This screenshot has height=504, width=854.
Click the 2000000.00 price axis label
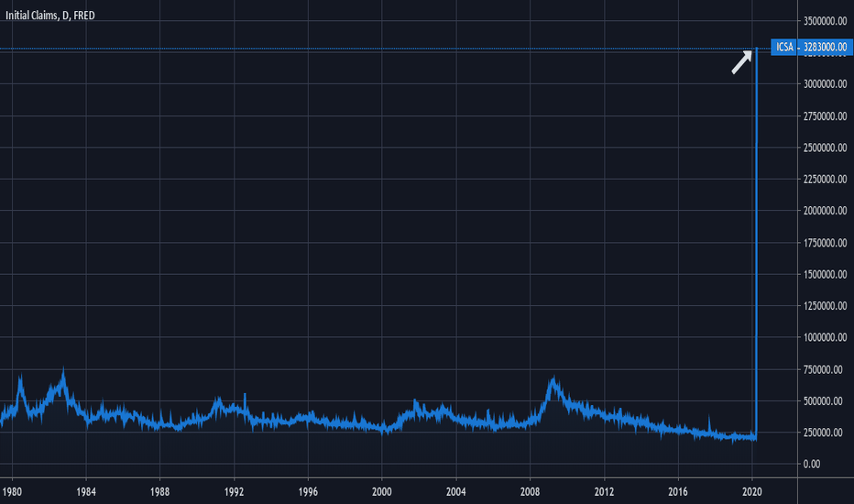pyautogui.click(x=825, y=211)
